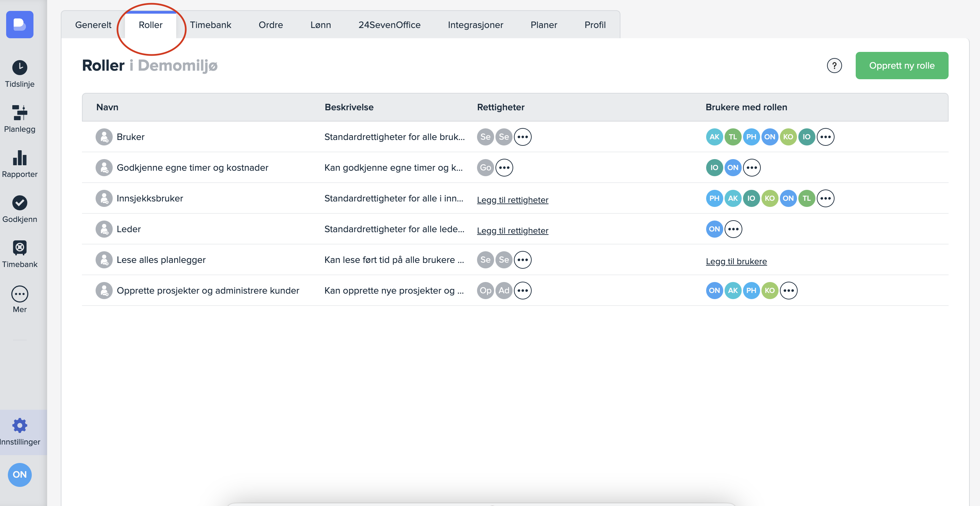Go to Rapporter bar chart icon
The width and height of the screenshot is (980, 506).
pyautogui.click(x=19, y=158)
